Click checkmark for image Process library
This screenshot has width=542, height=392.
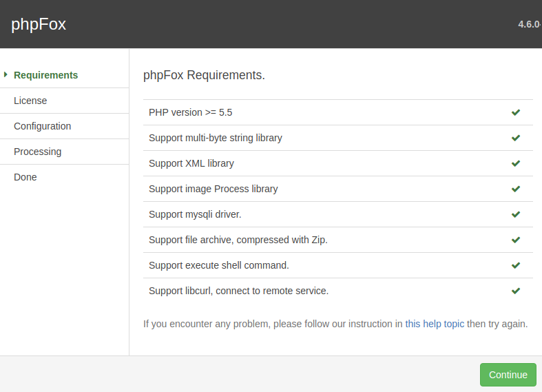coord(515,189)
